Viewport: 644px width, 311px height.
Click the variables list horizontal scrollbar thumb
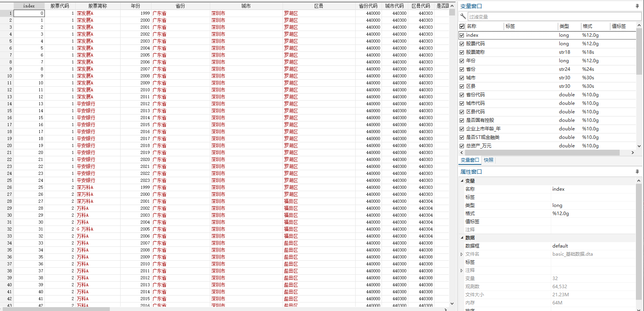point(542,153)
